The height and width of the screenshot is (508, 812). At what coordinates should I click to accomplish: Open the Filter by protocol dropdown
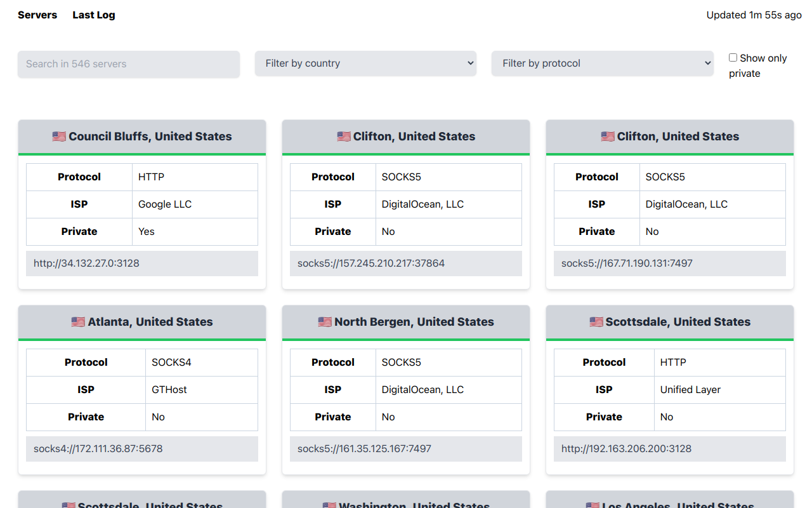602,63
